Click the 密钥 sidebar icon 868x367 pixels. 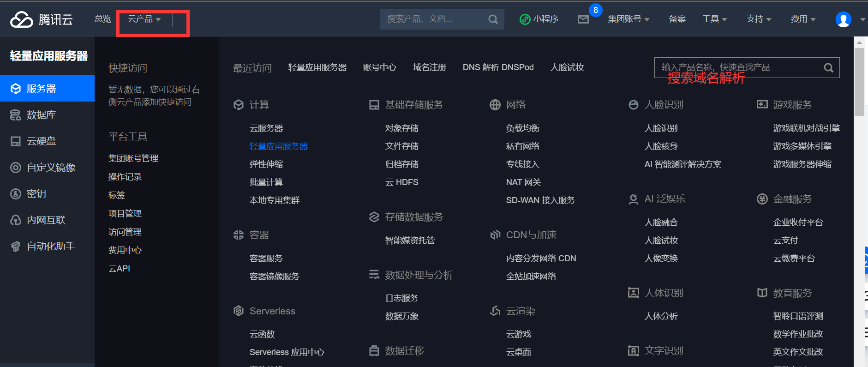tap(16, 194)
